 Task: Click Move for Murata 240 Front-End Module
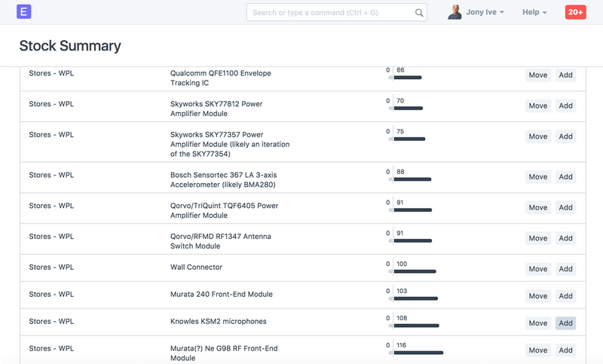coord(537,296)
